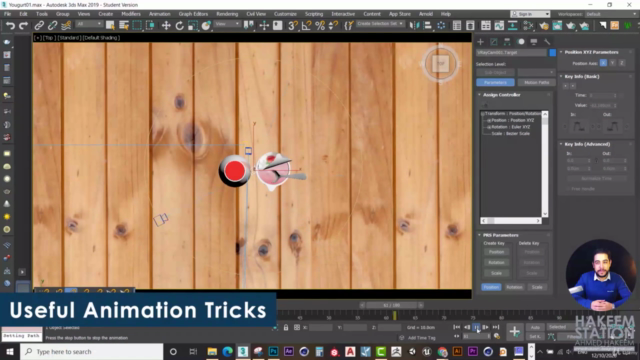
Task: Choose the Rectangular Selection Region tool
Action: pyautogui.click(x=137, y=26)
